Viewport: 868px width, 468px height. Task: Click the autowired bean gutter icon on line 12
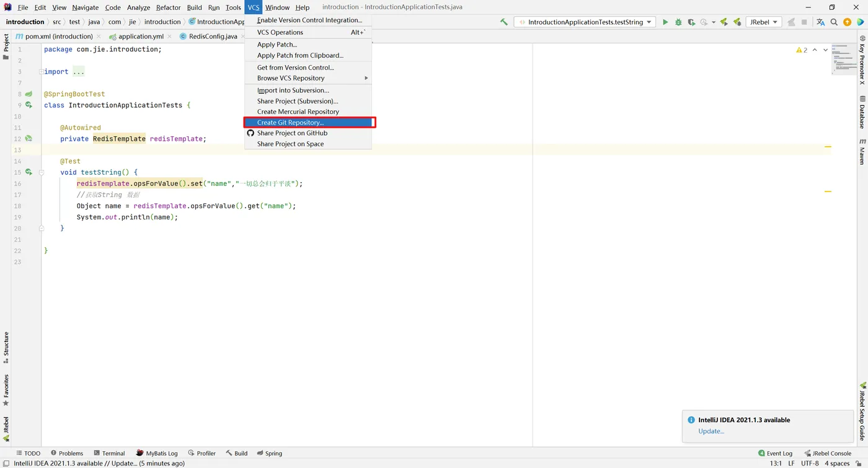(x=29, y=139)
